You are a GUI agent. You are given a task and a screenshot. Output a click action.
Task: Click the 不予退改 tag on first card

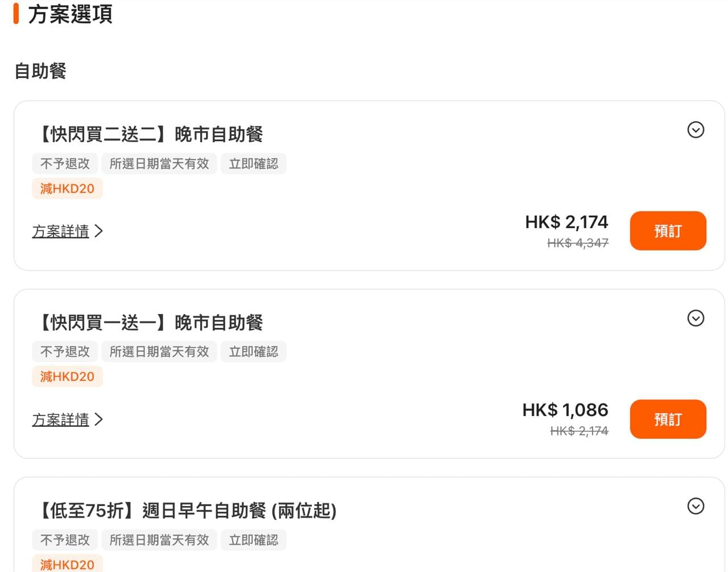tap(65, 164)
